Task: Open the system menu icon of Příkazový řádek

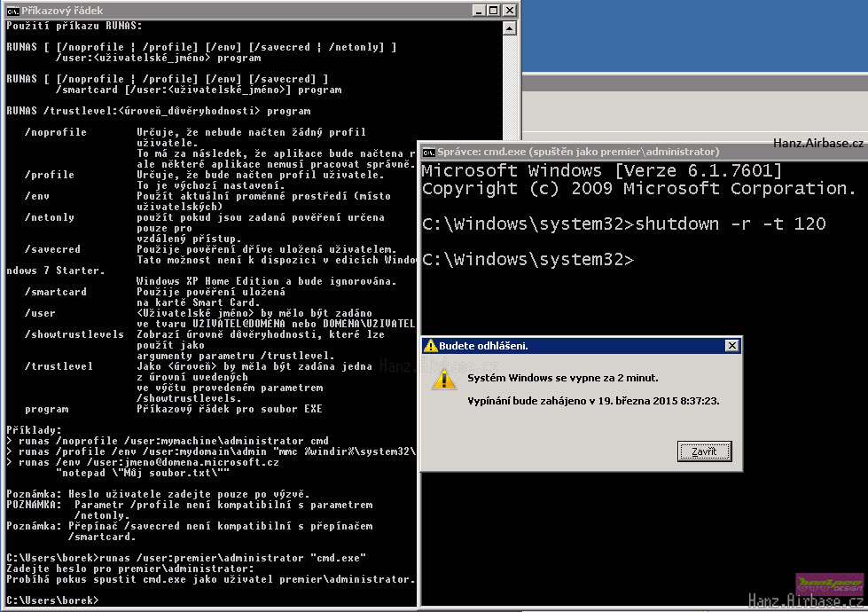Action: tap(12, 11)
